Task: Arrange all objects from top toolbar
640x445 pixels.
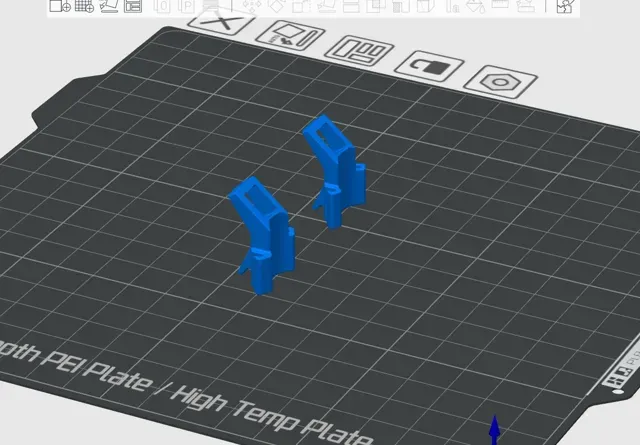Action: [x=133, y=6]
